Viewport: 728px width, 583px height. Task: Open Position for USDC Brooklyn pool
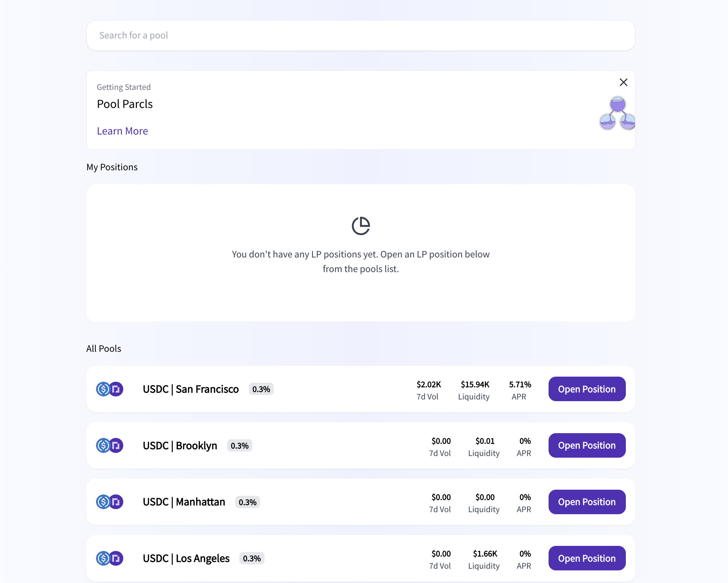tap(587, 445)
